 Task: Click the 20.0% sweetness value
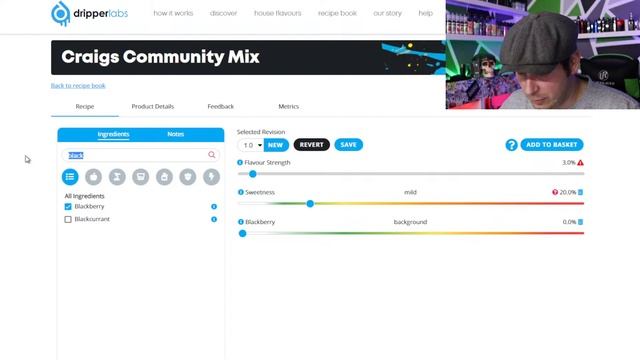pos(568,192)
